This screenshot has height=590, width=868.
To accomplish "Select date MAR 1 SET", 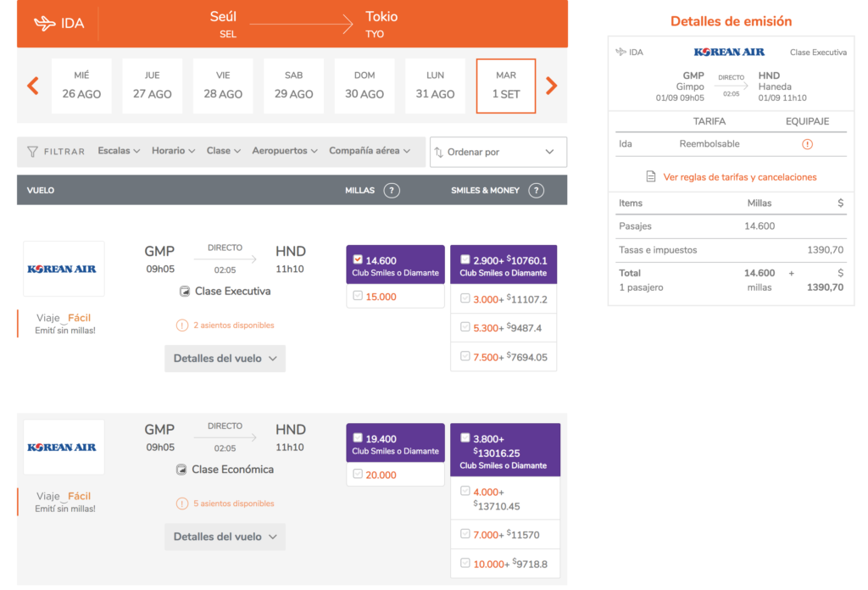I will click(x=506, y=86).
